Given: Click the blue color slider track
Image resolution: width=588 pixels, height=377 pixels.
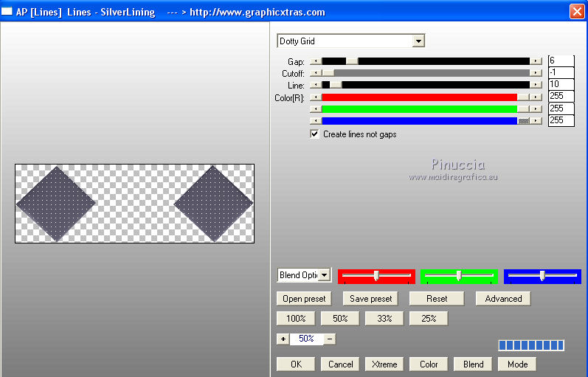Looking at the screenshot, I should coord(419,121).
